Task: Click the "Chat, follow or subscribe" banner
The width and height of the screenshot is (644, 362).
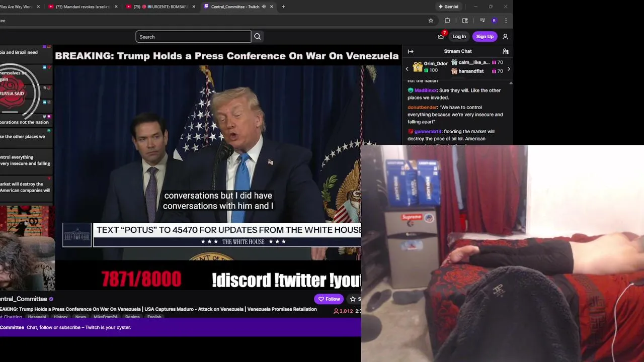Action: [181, 327]
